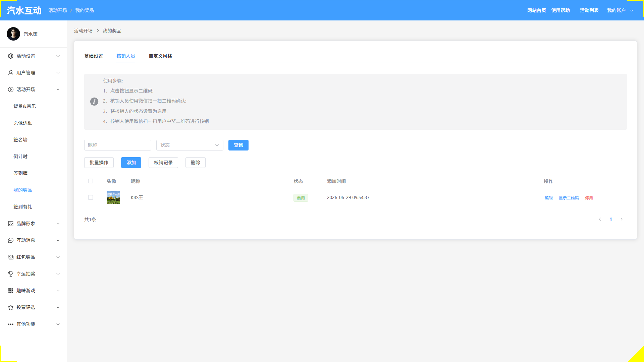Click 显示二维码 link for K8S王
This screenshot has height=362, width=644.
pos(569,198)
